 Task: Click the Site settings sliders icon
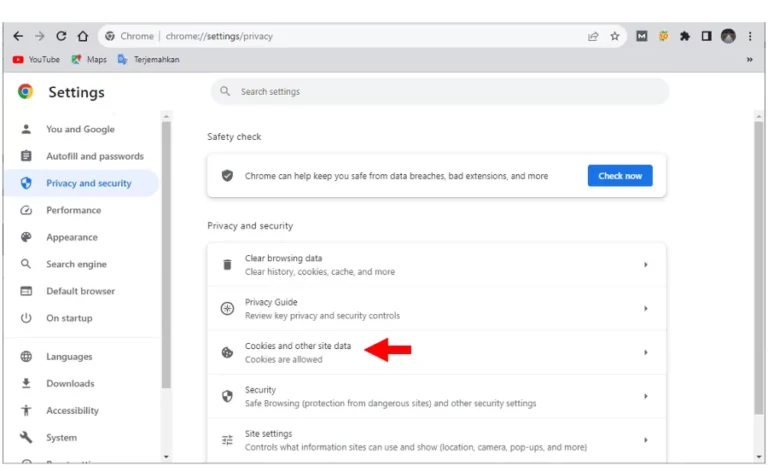pyautogui.click(x=227, y=440)
